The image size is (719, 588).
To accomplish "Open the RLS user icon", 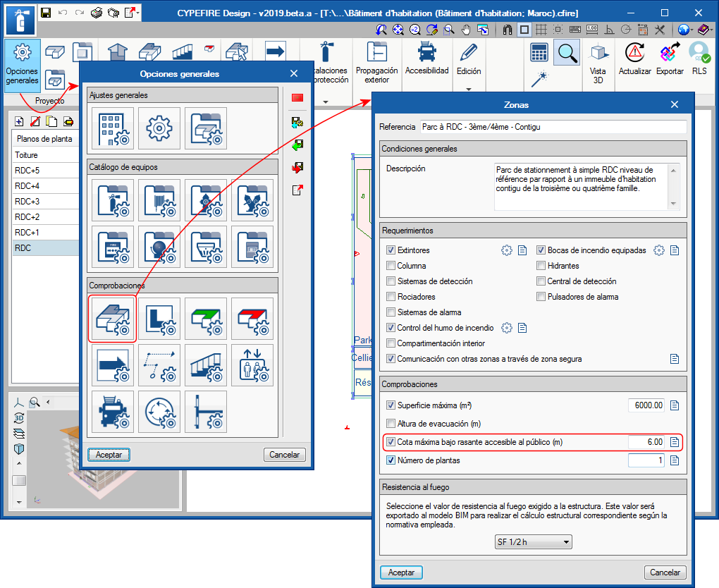I will coord(699,53).
